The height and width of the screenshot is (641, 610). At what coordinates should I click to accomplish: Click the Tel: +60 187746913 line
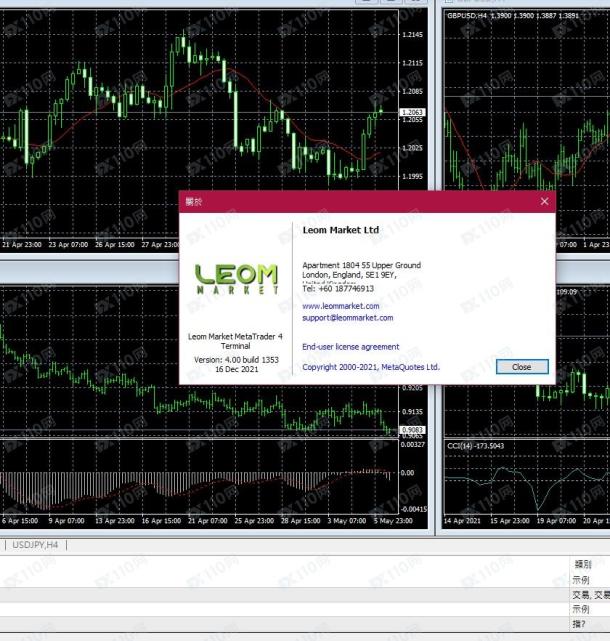(x=338, y=289)
